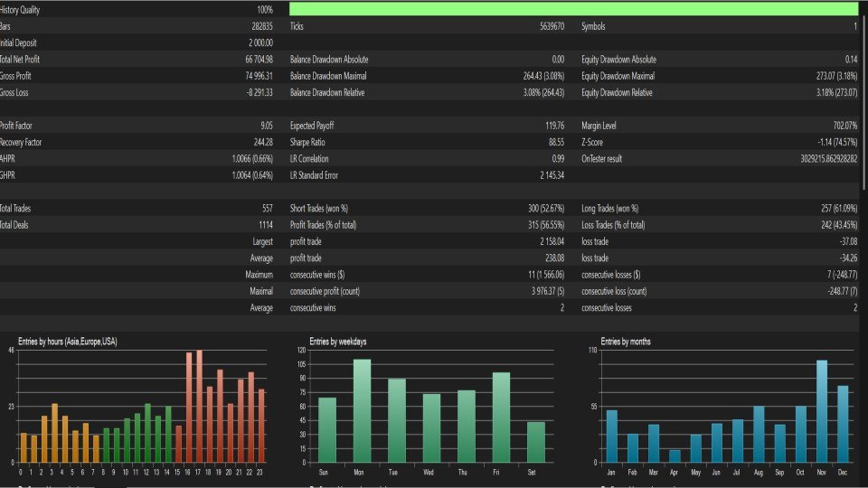Click the Entries by hours chart title
868x488 pixels.
(x=68, y=342)
